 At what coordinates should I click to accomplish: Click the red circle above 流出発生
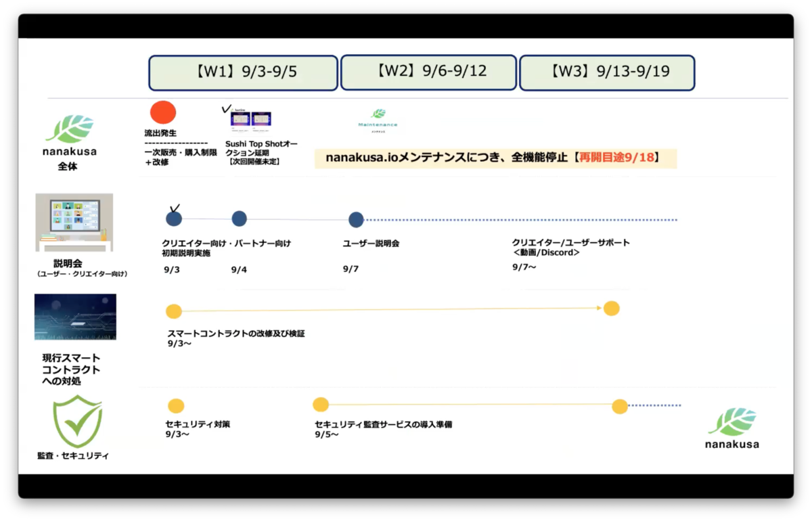[x=163, y=112]
